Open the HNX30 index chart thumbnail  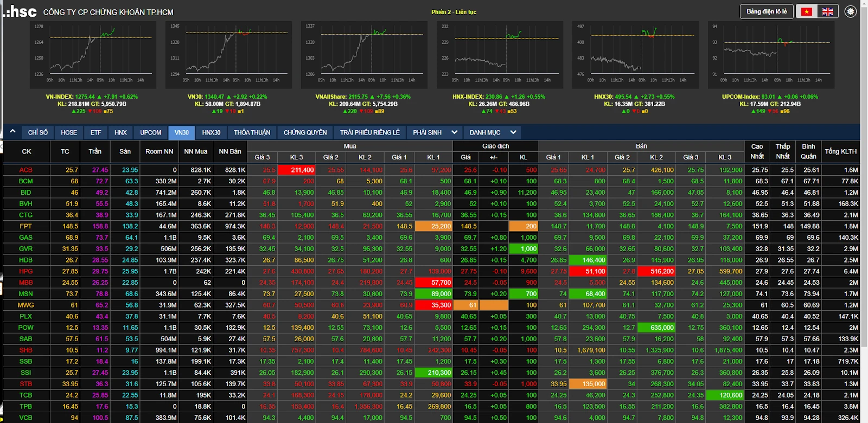click(635, 55)
